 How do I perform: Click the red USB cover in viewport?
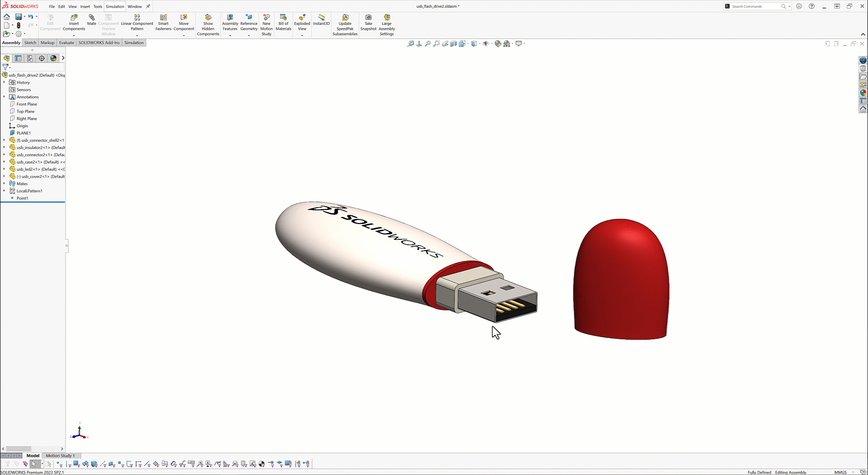point(621,279)
